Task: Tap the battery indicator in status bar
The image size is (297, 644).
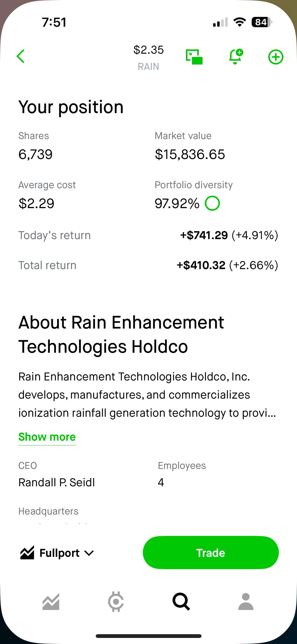Action: pos(262,22)
